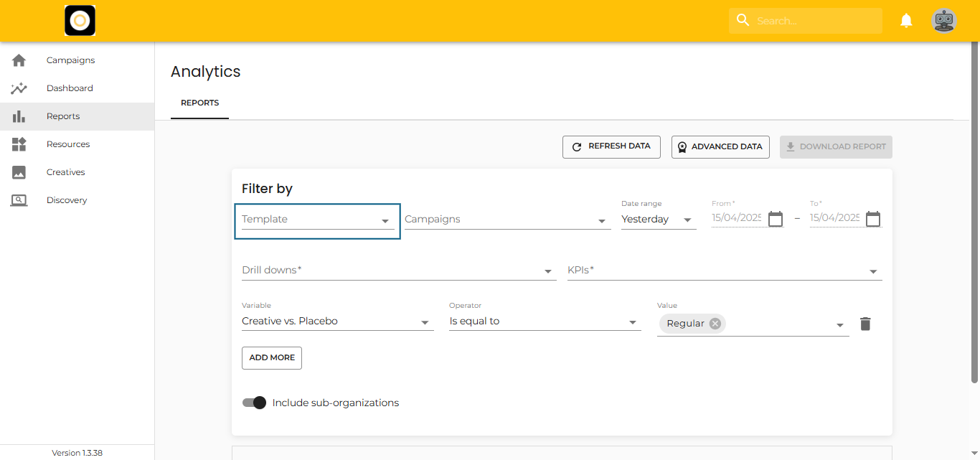
Task: Delete the filter row with trash icon
Action: click(x=865, y=324)
